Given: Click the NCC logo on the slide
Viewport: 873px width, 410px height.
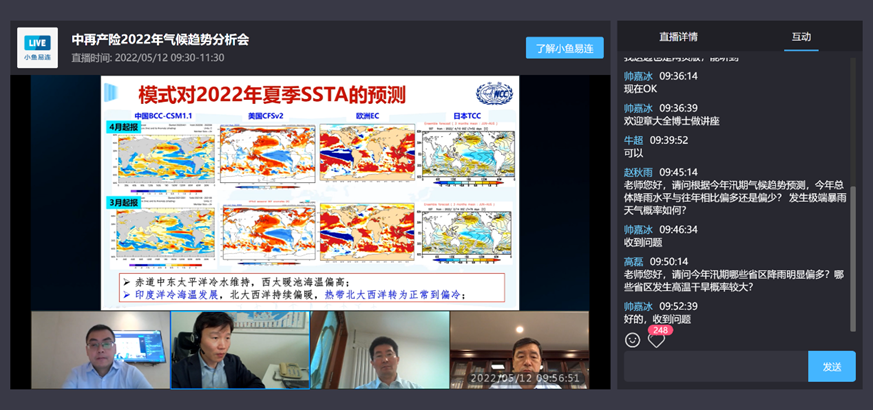Looking at the screenshot, I should coord(494,94).
